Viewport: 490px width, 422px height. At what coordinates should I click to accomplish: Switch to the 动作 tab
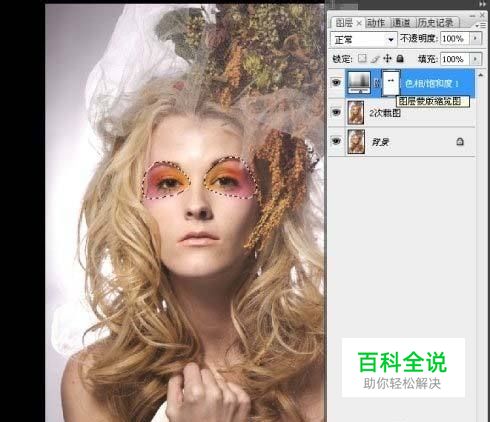376,23
